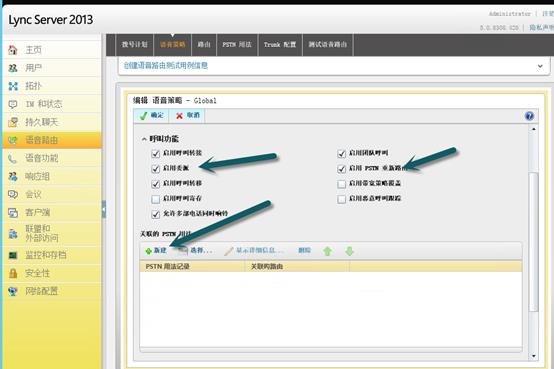
Task: Open the 持久聊天 persistent chat section
Action: pos(52,122)
